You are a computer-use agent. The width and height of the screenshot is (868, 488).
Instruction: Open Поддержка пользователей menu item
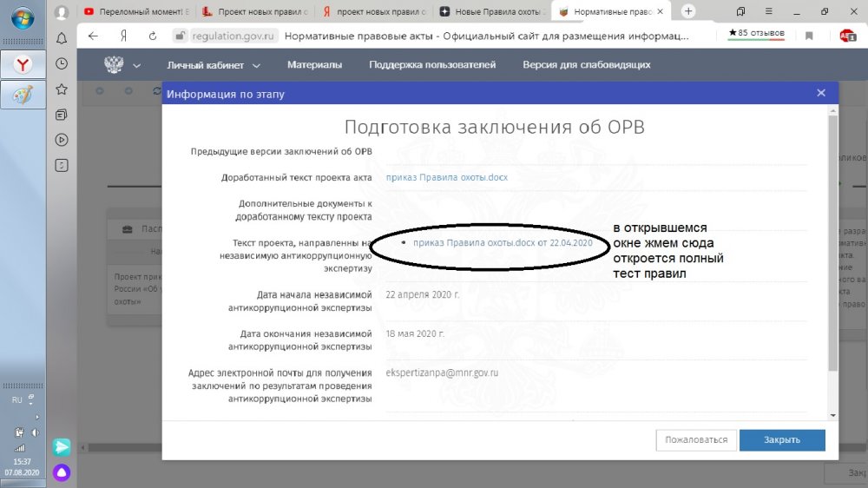coord(432,65)
